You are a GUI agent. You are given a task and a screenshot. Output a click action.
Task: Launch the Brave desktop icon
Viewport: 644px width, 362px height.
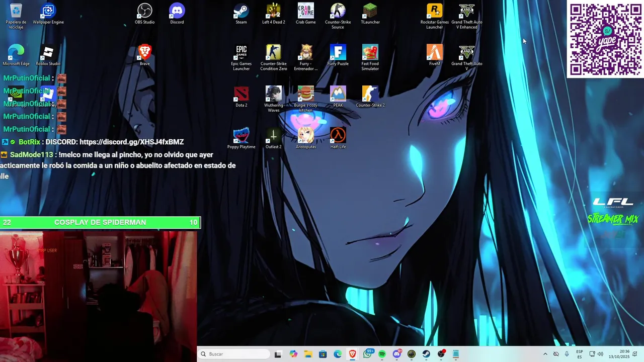tap(145, 55)
